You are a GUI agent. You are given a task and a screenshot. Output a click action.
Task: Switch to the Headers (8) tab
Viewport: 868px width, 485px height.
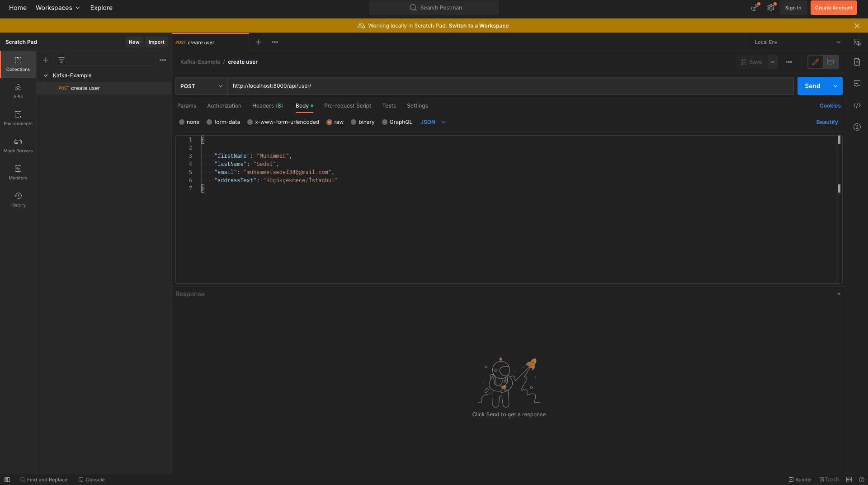[x=268, y=106]
